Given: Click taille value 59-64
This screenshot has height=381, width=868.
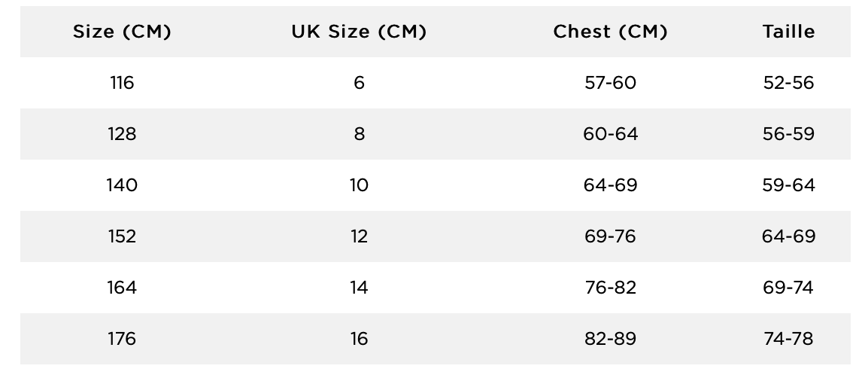Looking at the screenshot, I should [788, 185].
